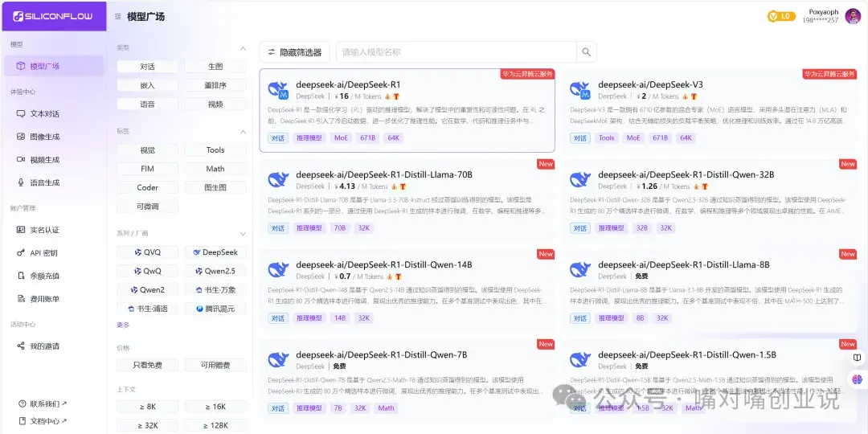Toggle the 嵌入 type filter

tap(147, 85)
